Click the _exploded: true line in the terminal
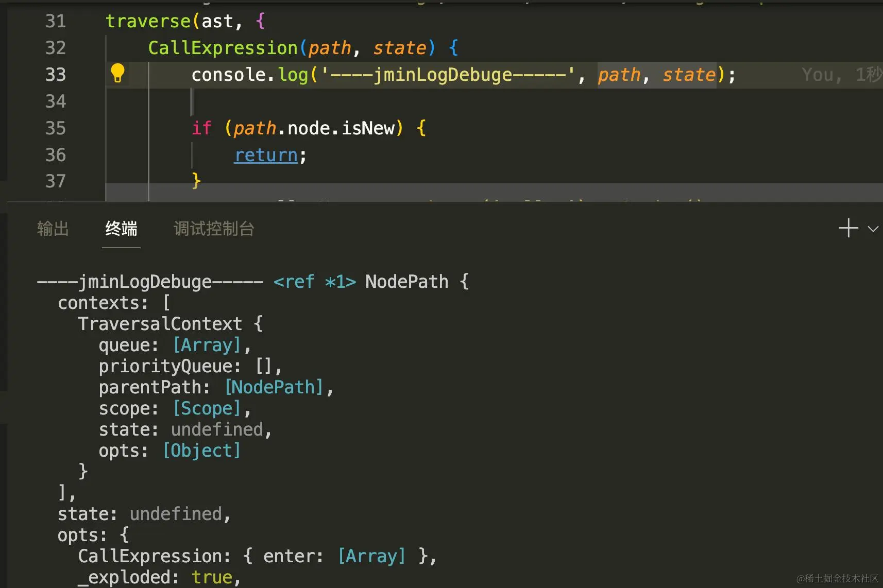This screenshot has height=588, width=883. click(x=159, y=577)
